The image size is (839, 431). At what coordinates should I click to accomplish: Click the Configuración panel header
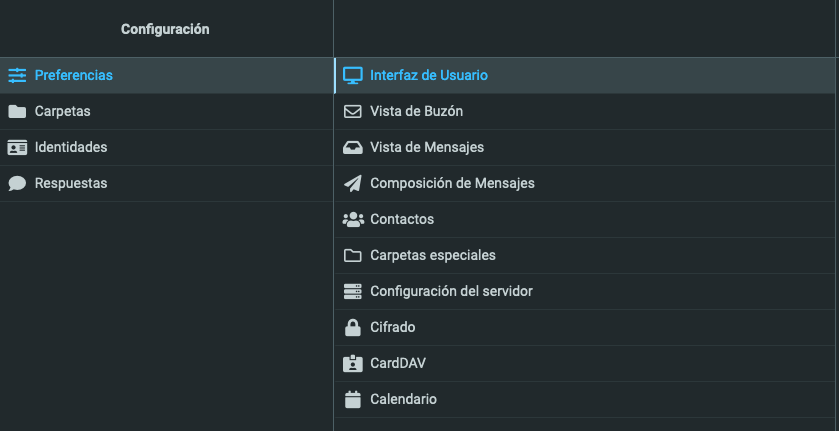[165, 29]
